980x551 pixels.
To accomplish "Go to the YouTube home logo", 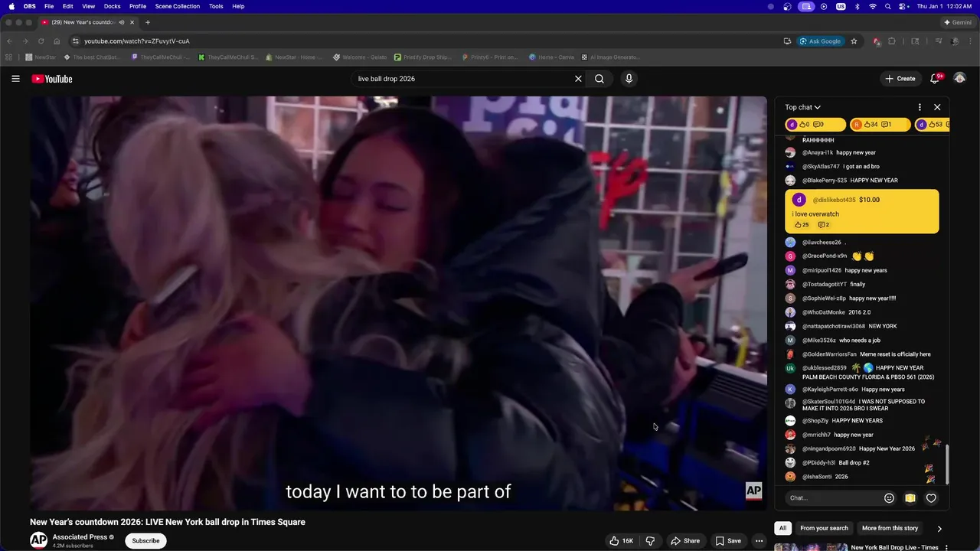I will [52, 79].
